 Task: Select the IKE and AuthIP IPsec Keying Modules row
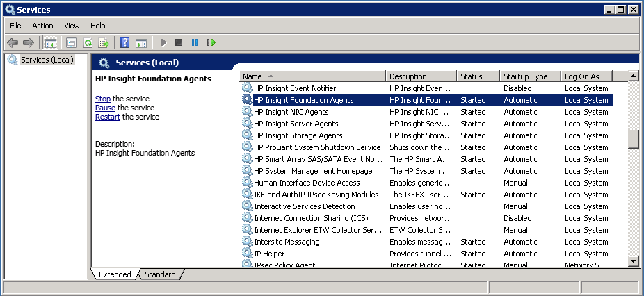(427, 195)
